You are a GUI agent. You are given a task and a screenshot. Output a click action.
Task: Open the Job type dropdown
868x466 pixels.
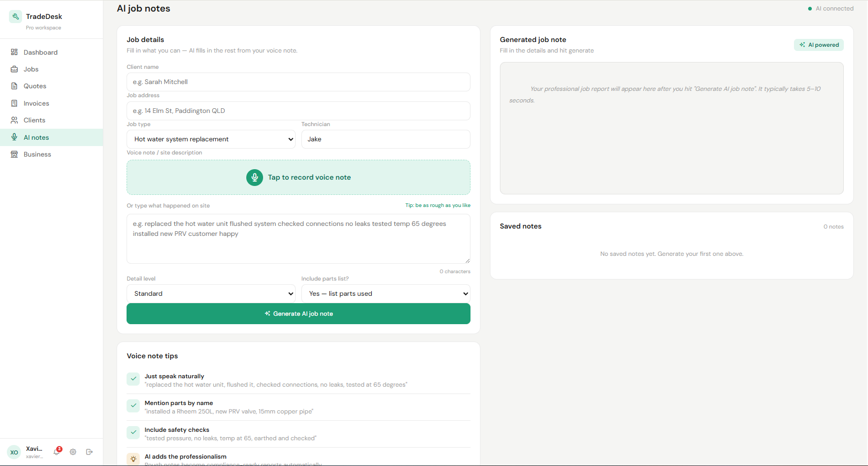coord(211,139)
